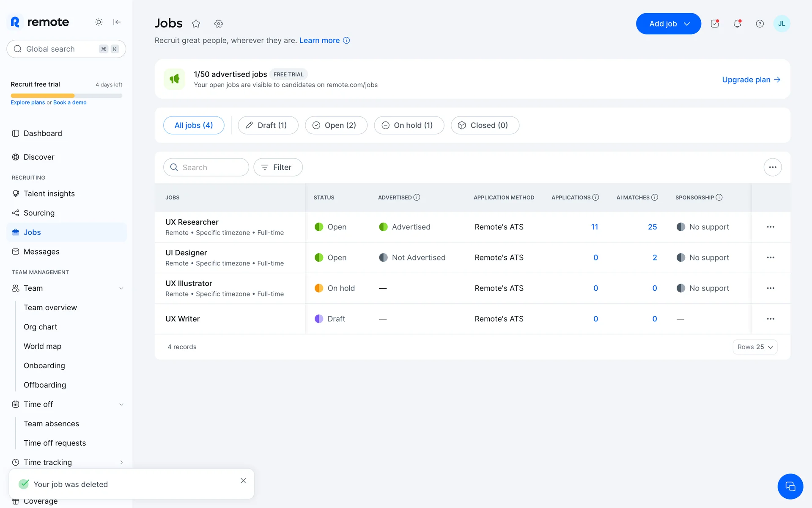812x508 pixels.
Task: Select the Open (2) jobs tab
Action: coord(336,125)
